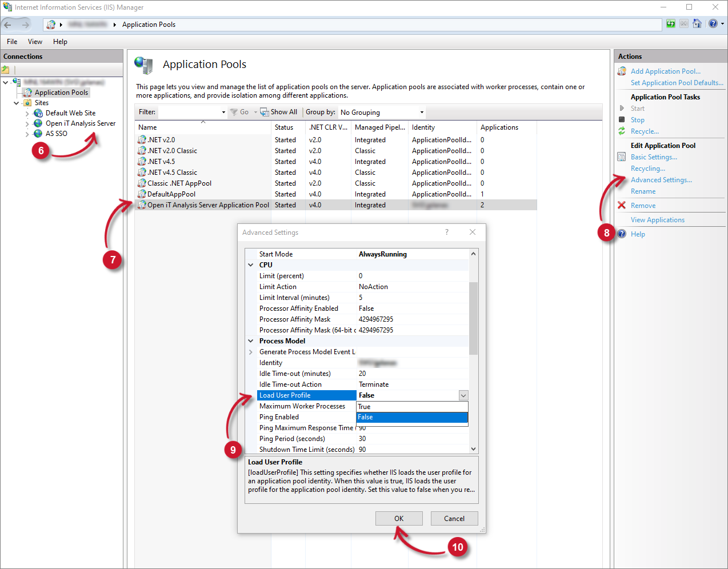Click the Basic Settings icon

coord(622,157)
